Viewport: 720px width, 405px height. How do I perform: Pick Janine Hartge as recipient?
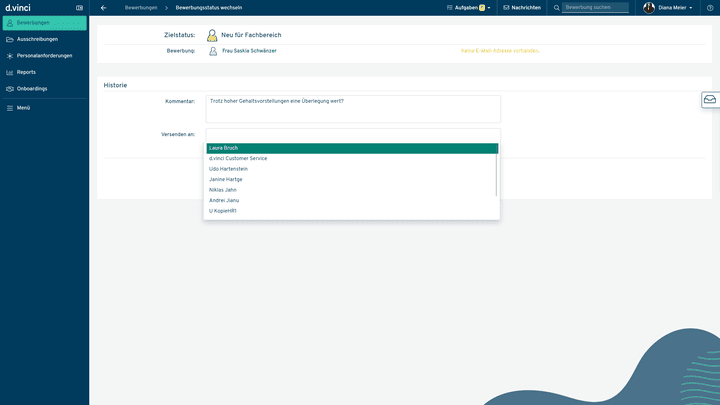click(226, 179)
